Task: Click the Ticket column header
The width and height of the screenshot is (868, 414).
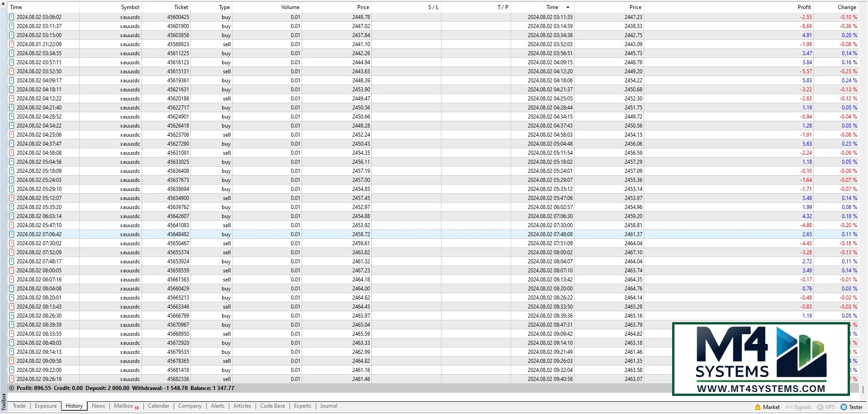Action: pos(181,7)
